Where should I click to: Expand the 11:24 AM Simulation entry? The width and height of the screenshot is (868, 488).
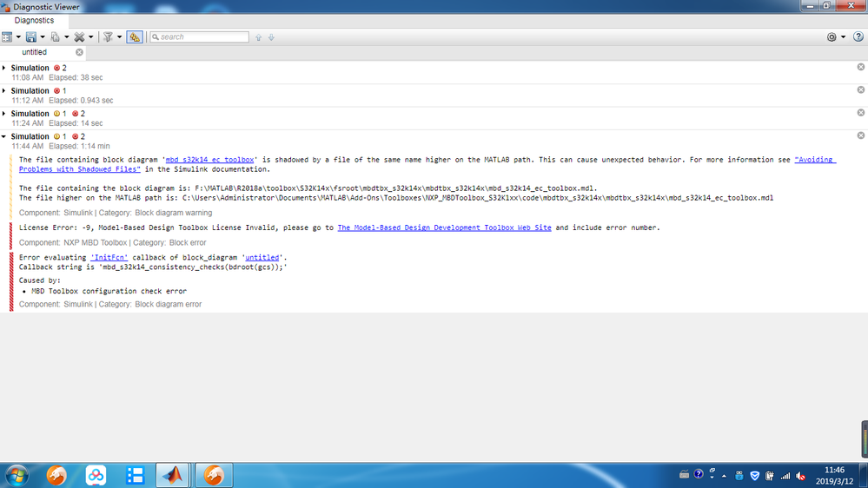(3, 114)
